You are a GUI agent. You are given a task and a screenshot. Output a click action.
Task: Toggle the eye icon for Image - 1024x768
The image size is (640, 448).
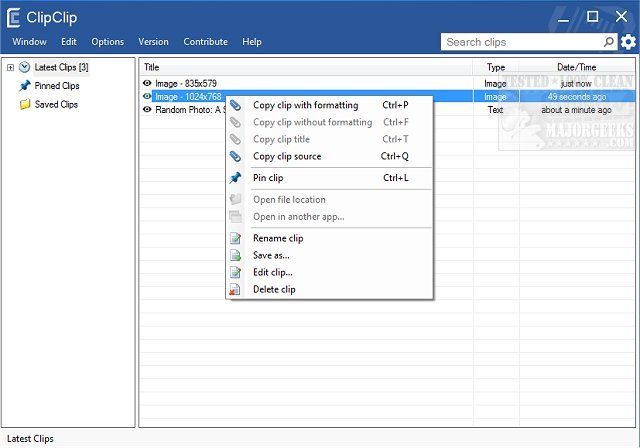tap(147, 96)
